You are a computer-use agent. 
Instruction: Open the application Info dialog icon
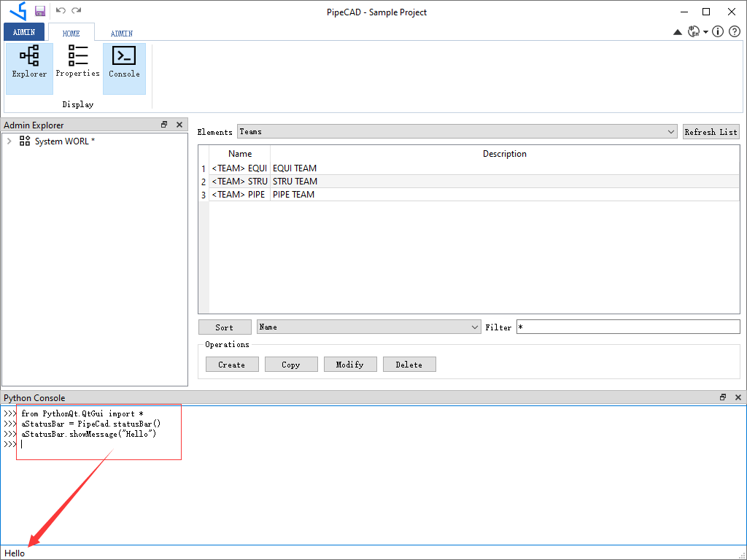[x=718, y=31]
